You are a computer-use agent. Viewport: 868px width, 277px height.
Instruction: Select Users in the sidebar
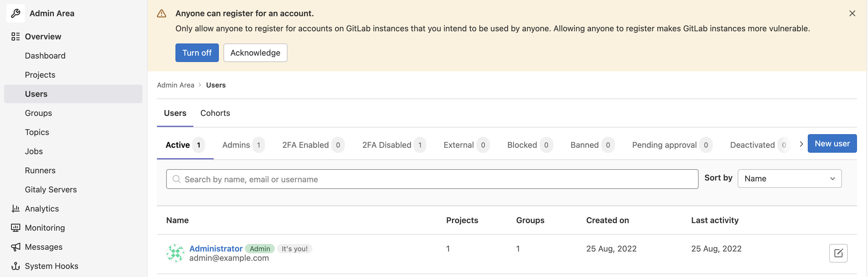[73, 94]
